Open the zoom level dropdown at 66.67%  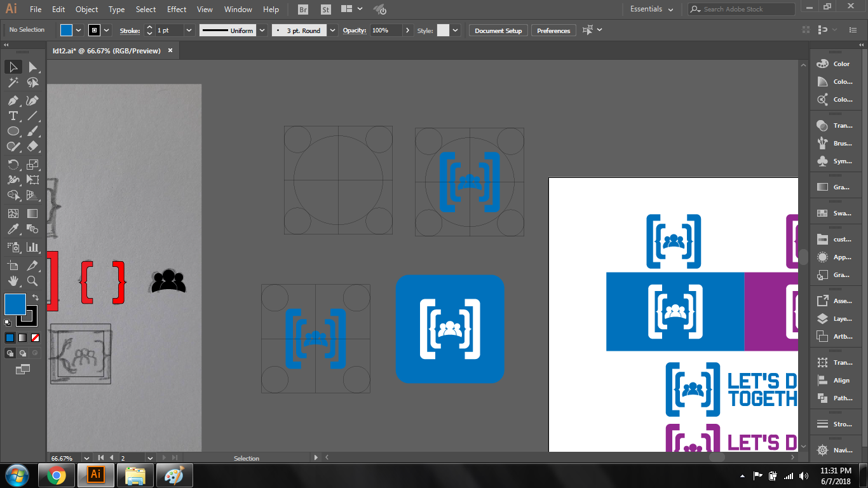coord(85,458)
